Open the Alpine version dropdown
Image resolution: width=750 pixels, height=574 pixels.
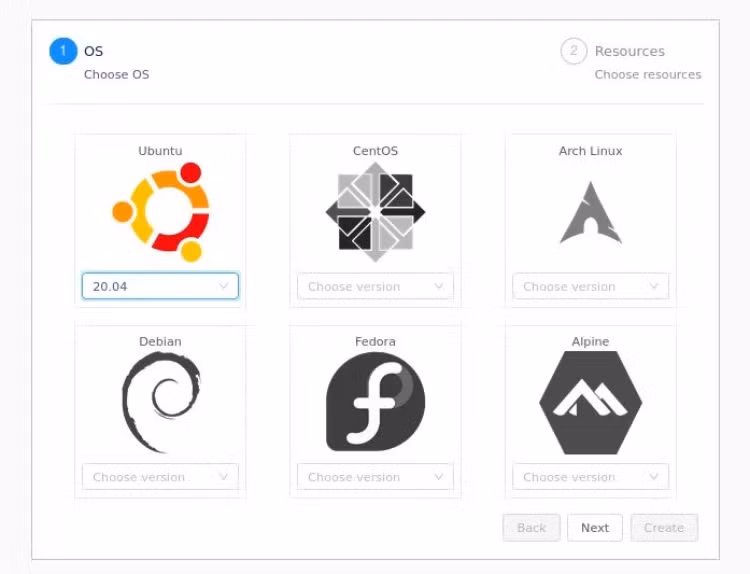click(x=591, y=476)
